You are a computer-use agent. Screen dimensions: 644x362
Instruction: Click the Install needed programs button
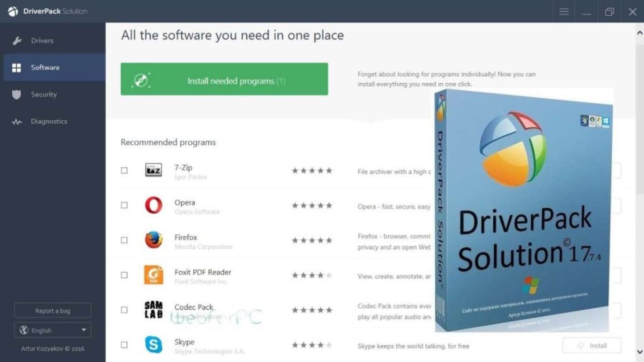pyautogui.click(x=224, y=79)
